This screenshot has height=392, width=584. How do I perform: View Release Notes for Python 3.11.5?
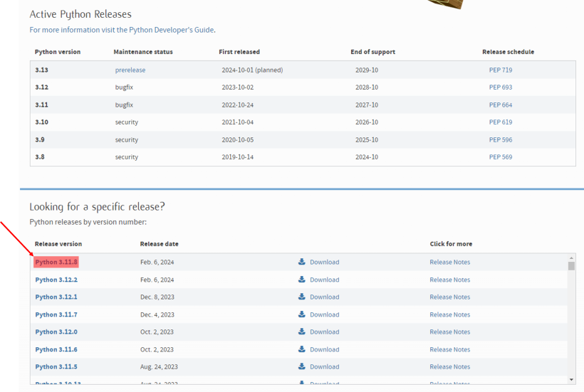tap(450, 366)
